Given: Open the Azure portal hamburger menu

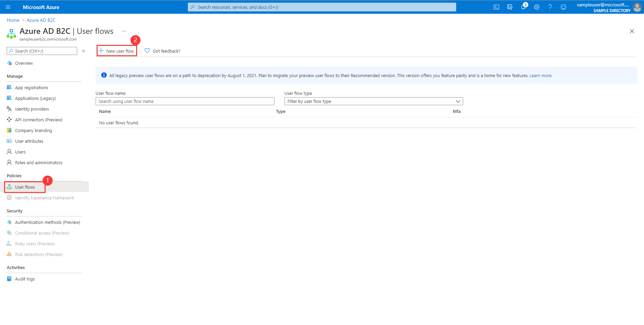Looking at the screenshot, I should (x=8, y=7).
